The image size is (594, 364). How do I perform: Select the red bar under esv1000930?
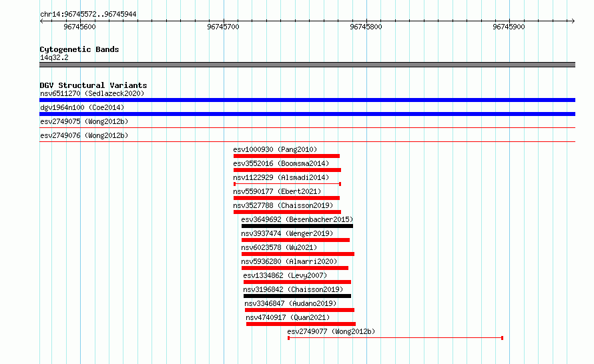(x=286, y=156)
